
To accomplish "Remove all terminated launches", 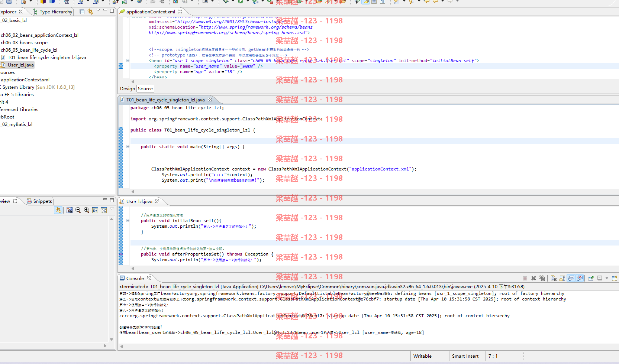I will pyautogui.click(x=542, y=278).
